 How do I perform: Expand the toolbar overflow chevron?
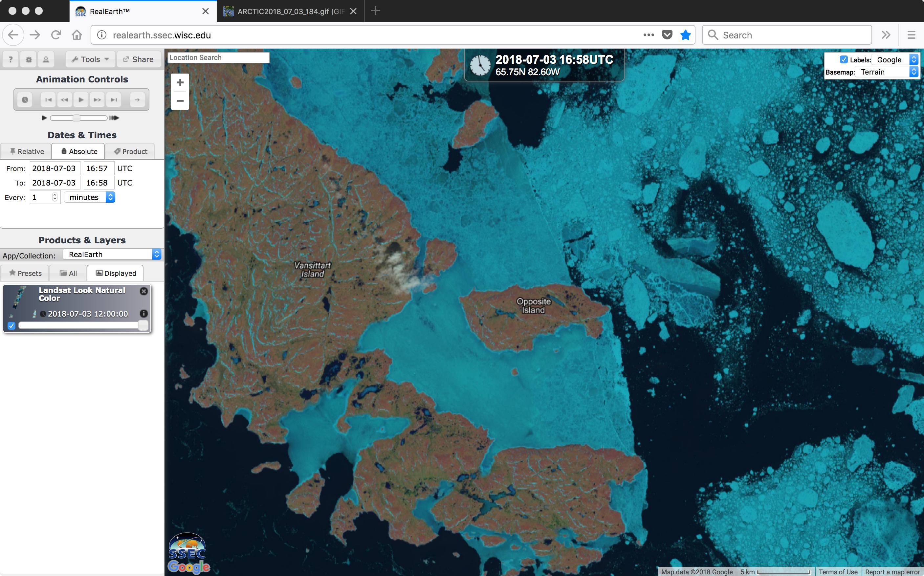(x=886, y=35)
